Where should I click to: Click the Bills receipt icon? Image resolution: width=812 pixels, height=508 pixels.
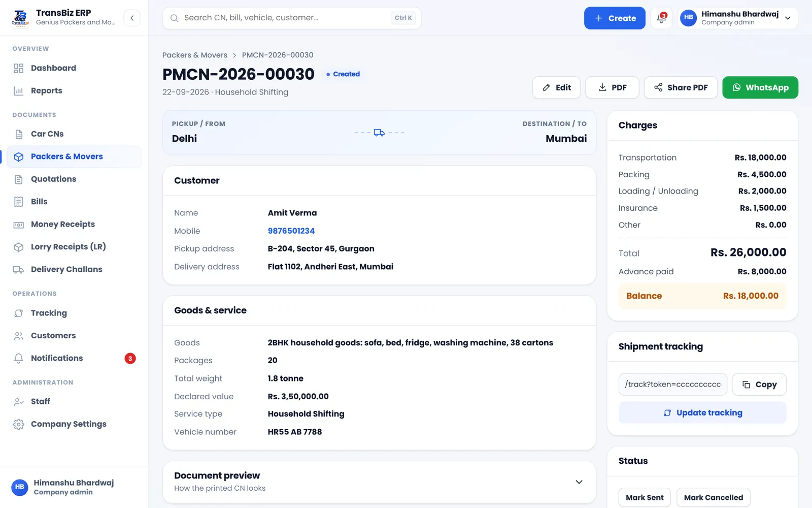(19, 202)
